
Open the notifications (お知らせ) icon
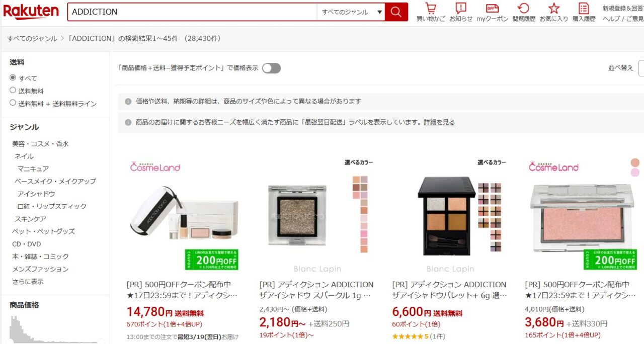pos(461,13)
